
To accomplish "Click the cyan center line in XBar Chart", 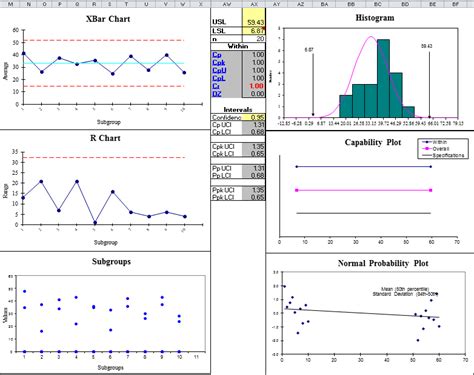I will [x=103, y=63].
